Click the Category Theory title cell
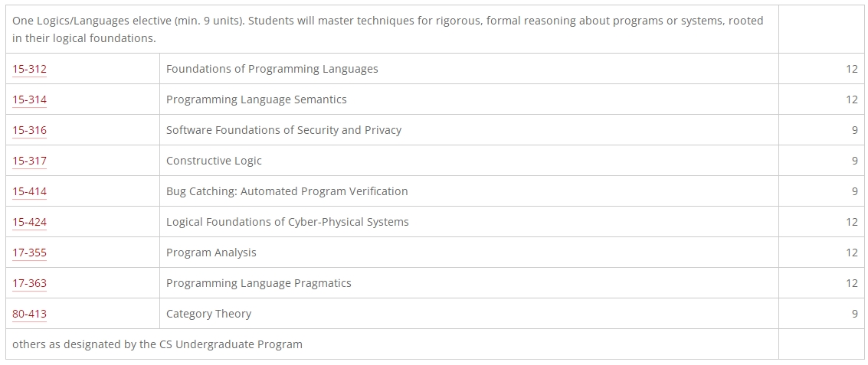 coord(469,314)
